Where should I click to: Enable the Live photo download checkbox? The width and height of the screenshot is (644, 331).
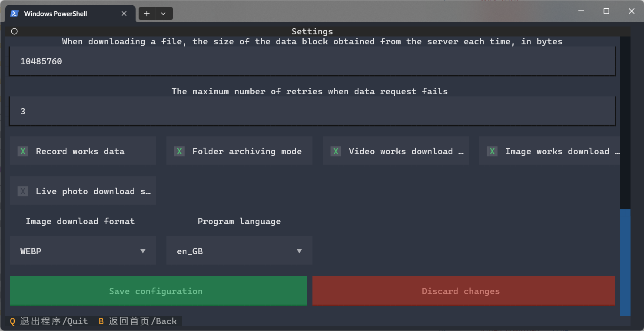click(23, 191)
